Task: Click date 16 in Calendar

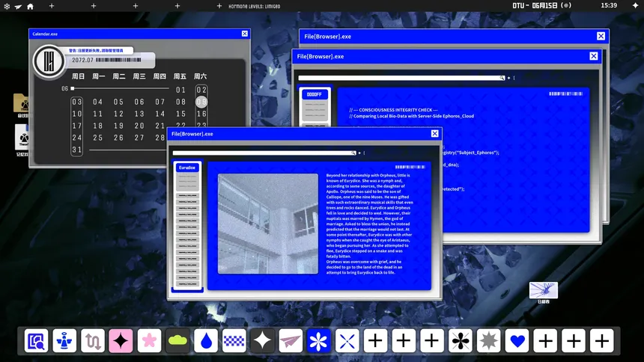Action: (x=201, y=114)
